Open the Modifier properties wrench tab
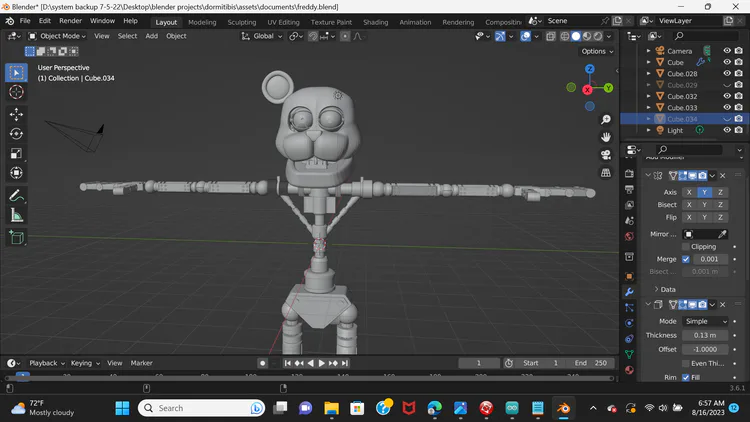Viewport: 750px width, 422px height. pyautogui.click(x=629, y=291)
